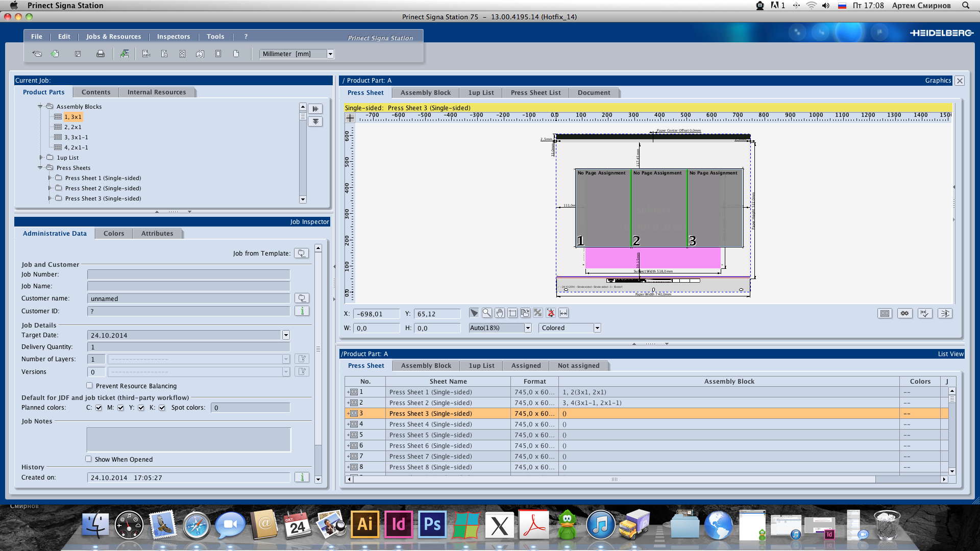This screenshot has height=551, width=980.
Task: Click the New job icon with green star
Action: coord(55,54)
